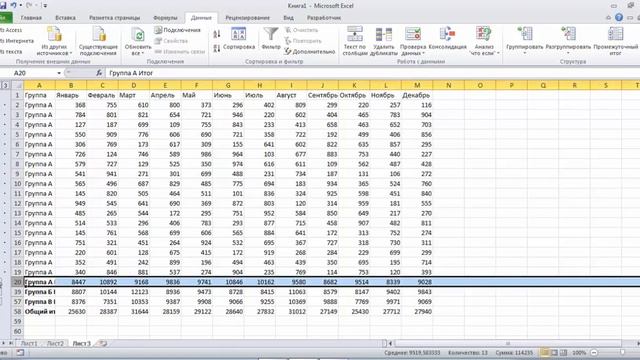Viewport: 640px width, 360px height.
Task: Open the Name Box dropdown arrow
Action: pyautogui.click(x=59, y=73)
